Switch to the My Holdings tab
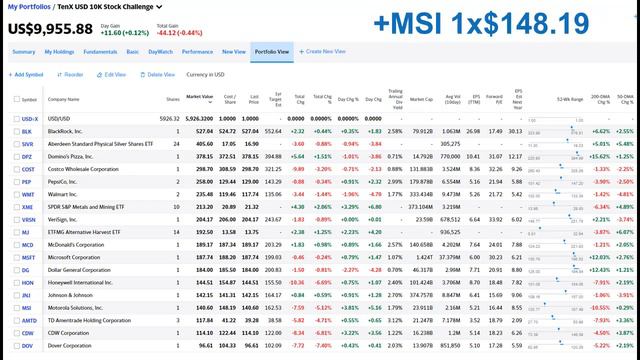Screen dimensions: 640x360 tap(59, 52)
